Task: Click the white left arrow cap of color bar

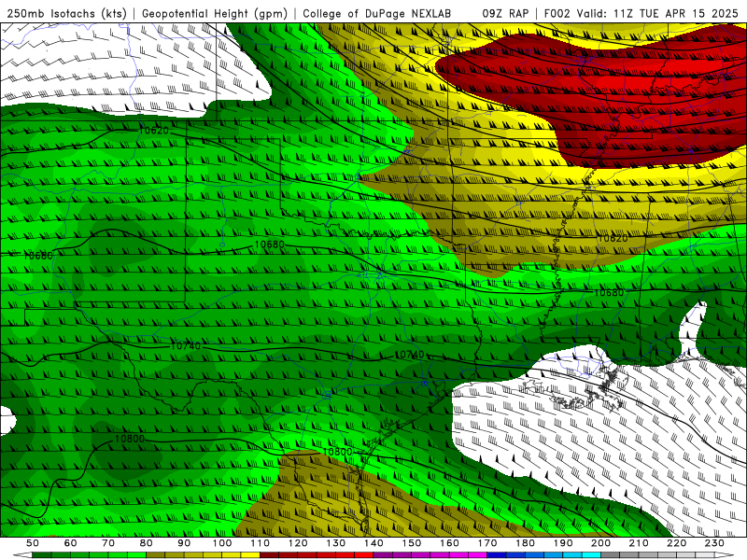Action: 22,555
